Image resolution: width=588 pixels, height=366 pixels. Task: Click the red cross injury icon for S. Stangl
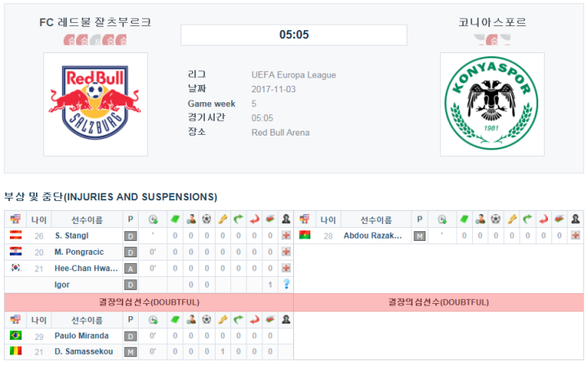click(286, 235)
